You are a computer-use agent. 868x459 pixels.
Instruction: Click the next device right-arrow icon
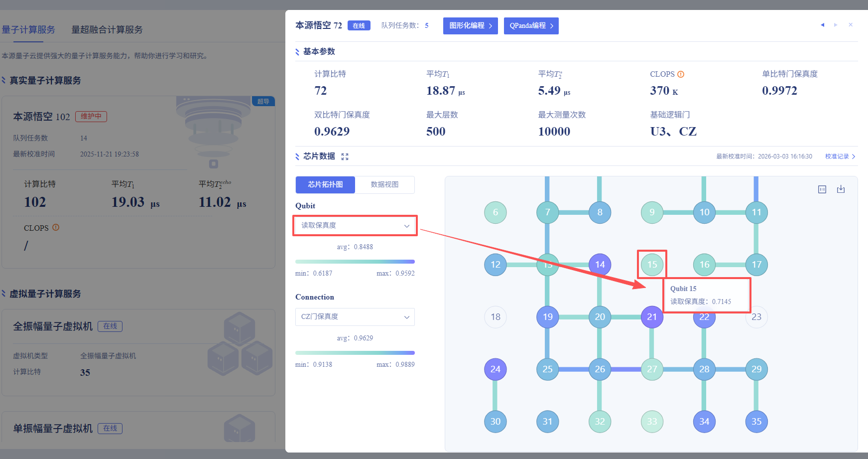coord(836,25)
